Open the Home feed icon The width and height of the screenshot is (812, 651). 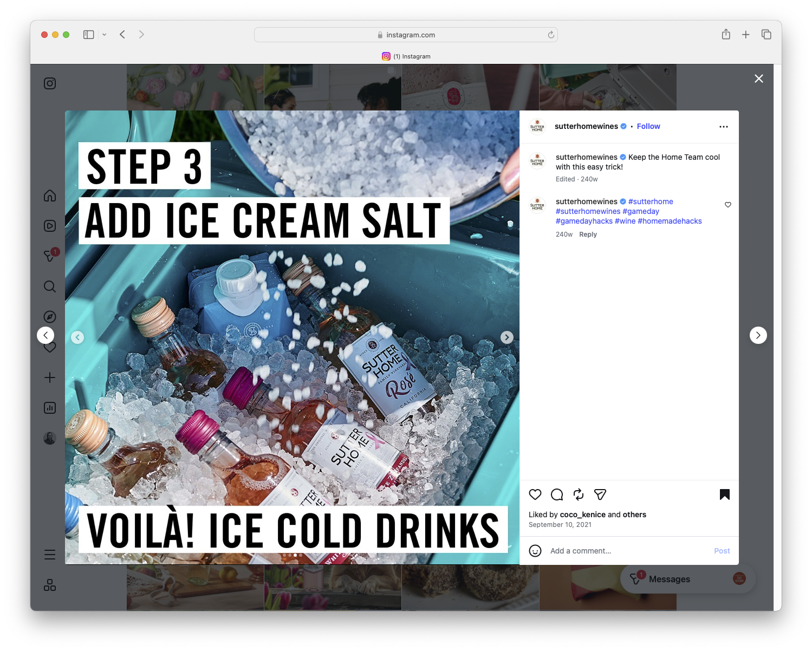pos(49,196)
